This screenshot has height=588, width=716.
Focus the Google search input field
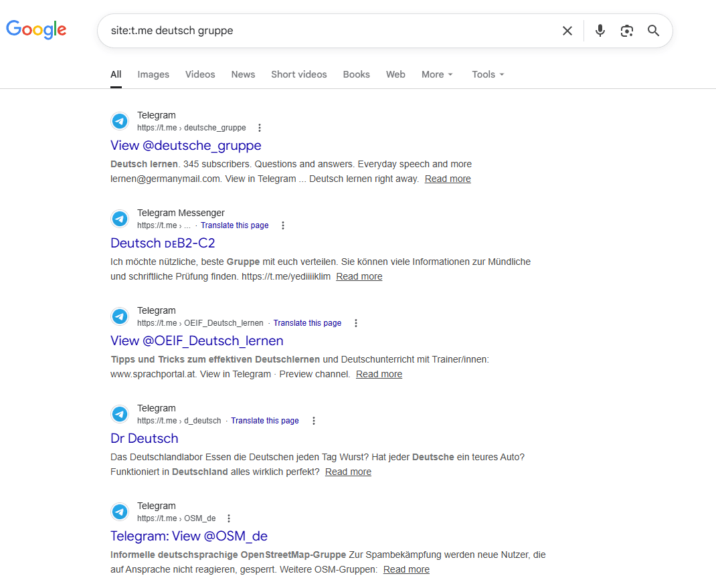328,31
